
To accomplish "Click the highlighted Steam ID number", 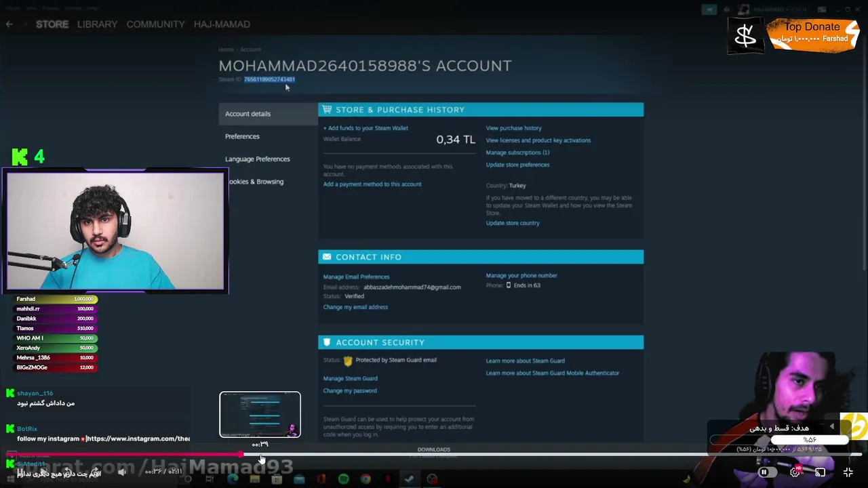I will tap(269, 79).
